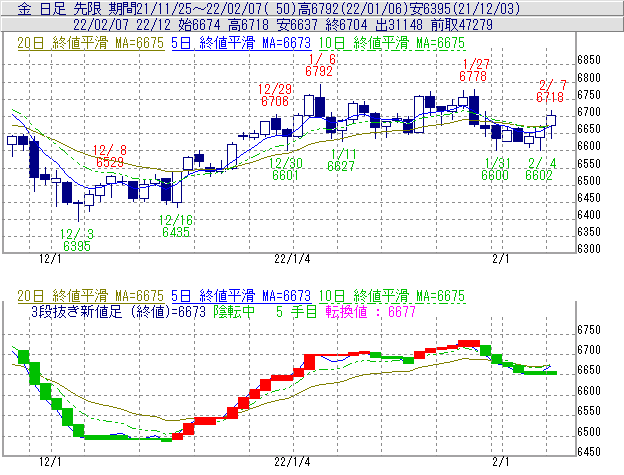The width and height of the screenshot is (624, 475).
Task: Click the 6850 price axis label
Action: (589, 60)
